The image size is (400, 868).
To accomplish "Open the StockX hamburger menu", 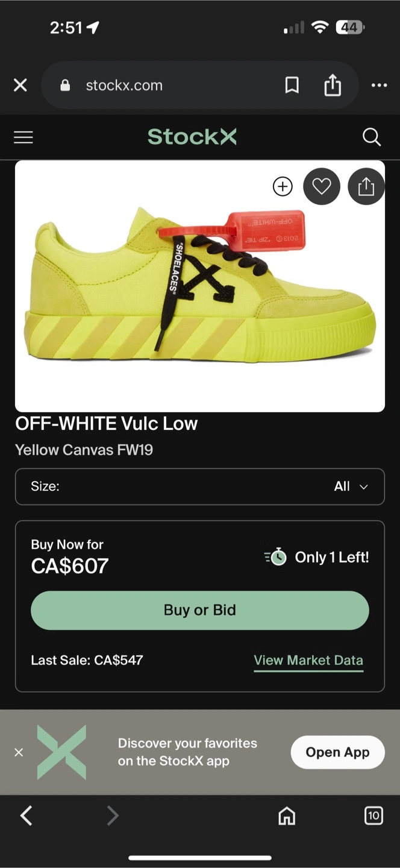I will tap(23, 137).
